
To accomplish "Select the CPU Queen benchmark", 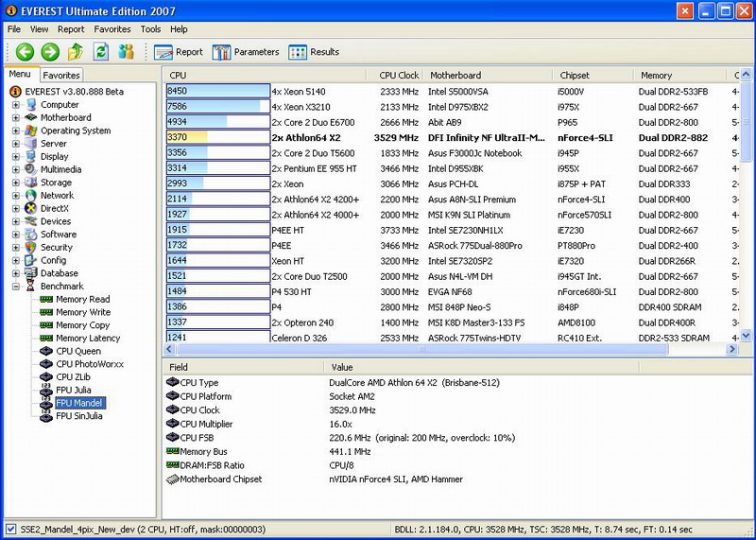I will (77, 351).
